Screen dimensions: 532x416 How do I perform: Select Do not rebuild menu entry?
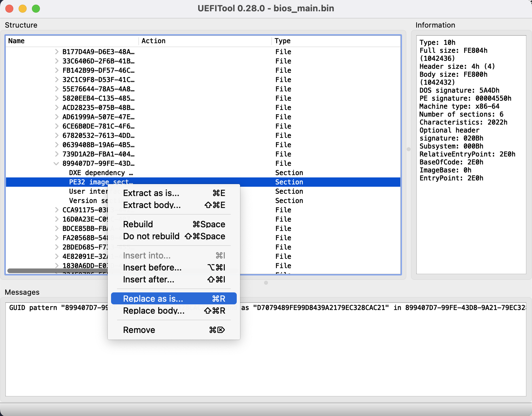[174, 236]
